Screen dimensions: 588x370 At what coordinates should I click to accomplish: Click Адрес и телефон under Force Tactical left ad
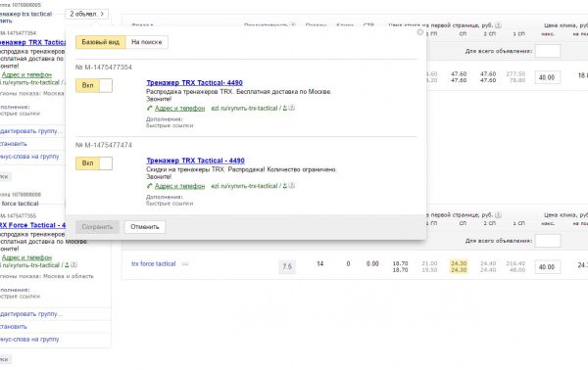[26, 257]
